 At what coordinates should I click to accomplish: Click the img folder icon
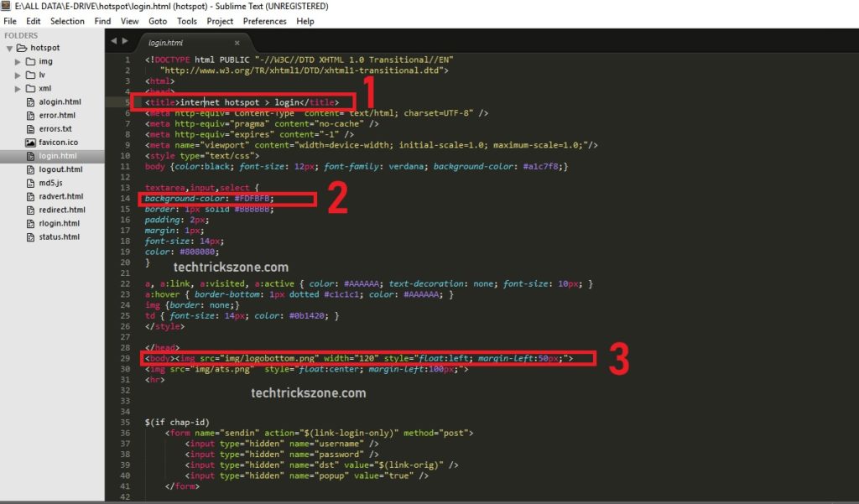[x=30, y=62]
